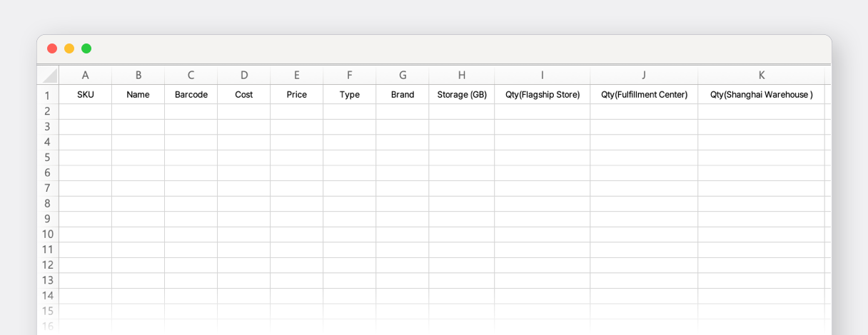Click the select-all corner triangle
This screenshot has height=335, width=868.
(48, 76)
